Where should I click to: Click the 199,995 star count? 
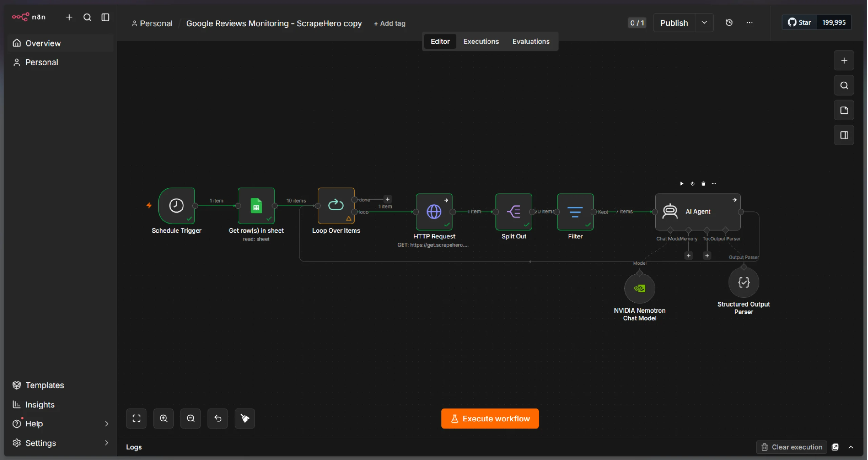tap(834, 22)
